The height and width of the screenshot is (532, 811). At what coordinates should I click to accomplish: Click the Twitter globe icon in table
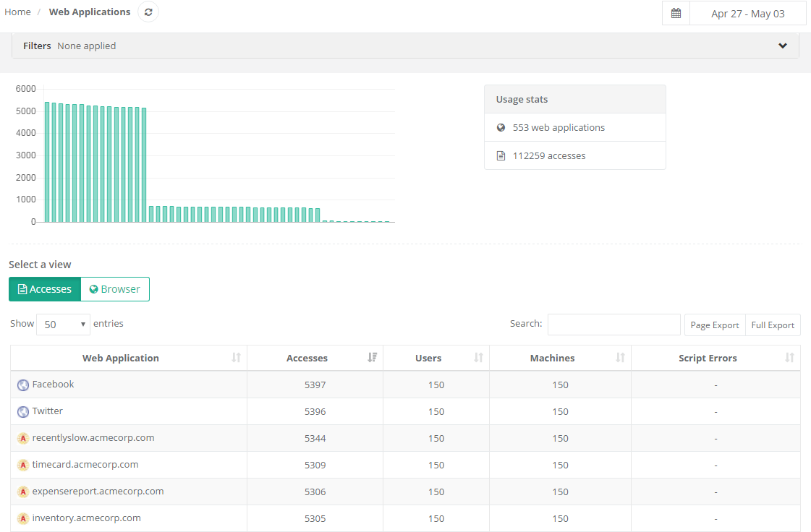23,412
